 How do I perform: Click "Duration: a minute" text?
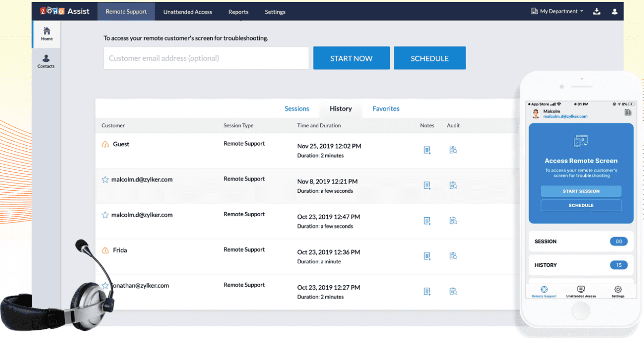pyautogui.click(x=320, y=261)
